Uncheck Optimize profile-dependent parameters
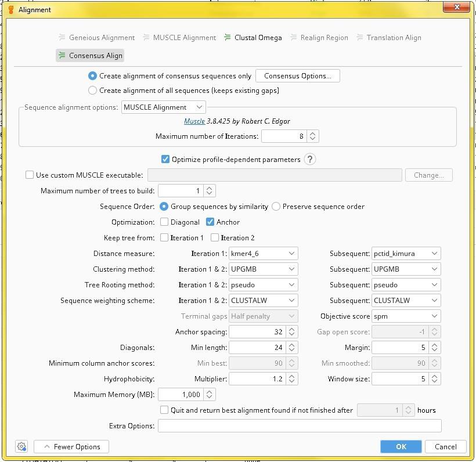 point(165,159)
